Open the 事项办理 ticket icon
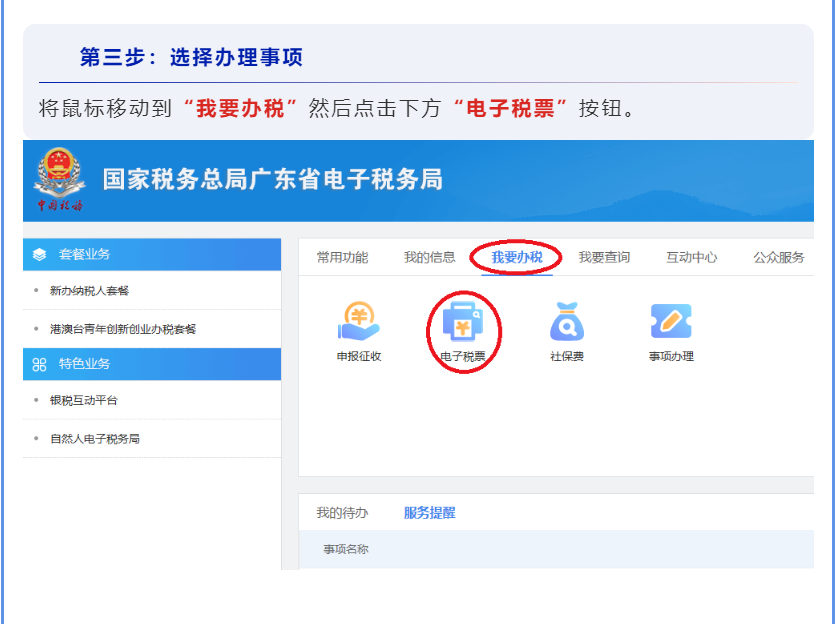The image size is (836, 624). [x=671, y=322]
